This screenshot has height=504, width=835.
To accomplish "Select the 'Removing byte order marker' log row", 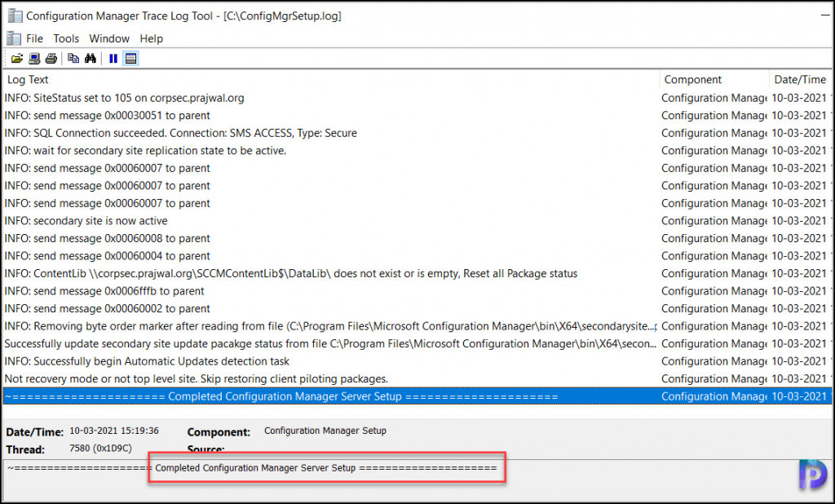I will pyautogui.click(x=417, y=326).
